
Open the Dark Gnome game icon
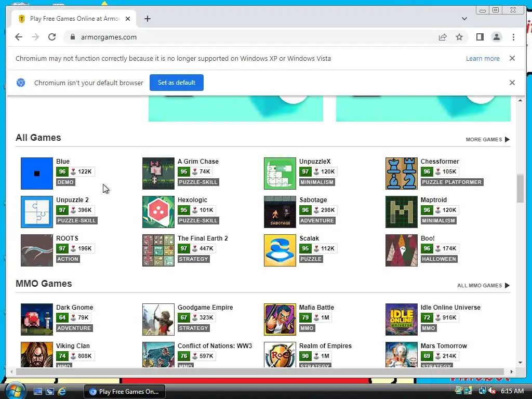point(37,320)
